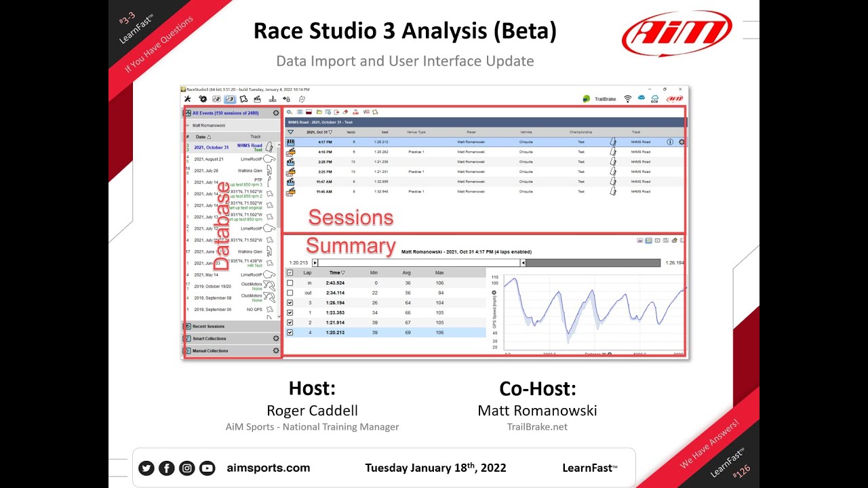Click the gear icon on the 4:17 PM row
The height and width of the screenshot is (488, 868).
tap(682, 142)
